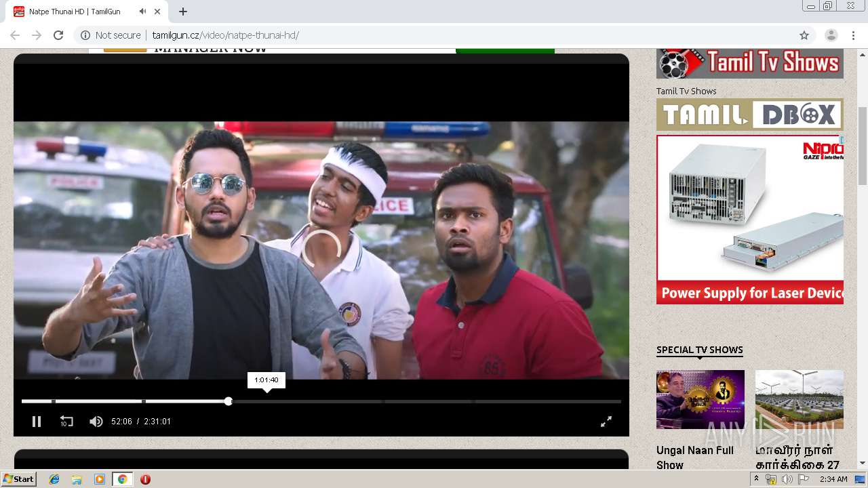The height and width of the screenshot is (488, 868).
Task: View Not secure site information
Action: click(x=111, y=35)
